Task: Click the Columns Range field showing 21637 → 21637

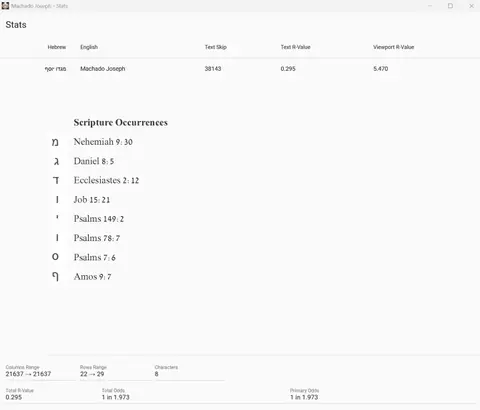Action: (40, 372)
